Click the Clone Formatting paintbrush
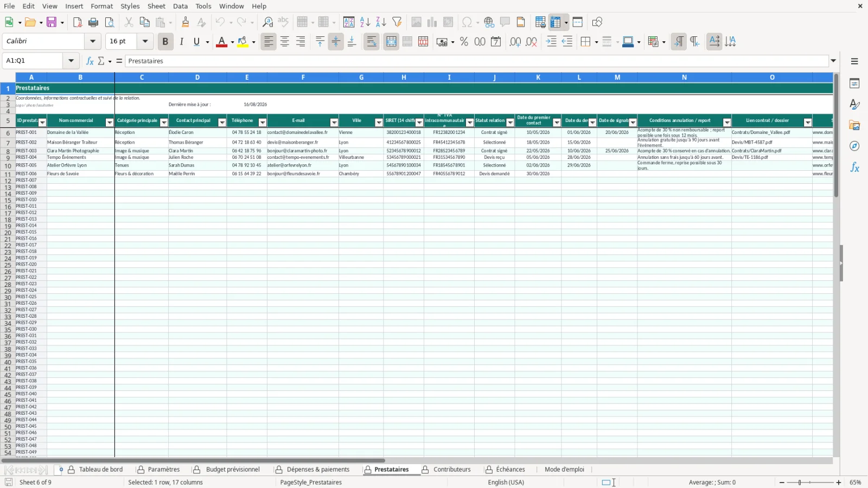The width and height of the screenshot is (868, 488). click(x=186, y=22)
